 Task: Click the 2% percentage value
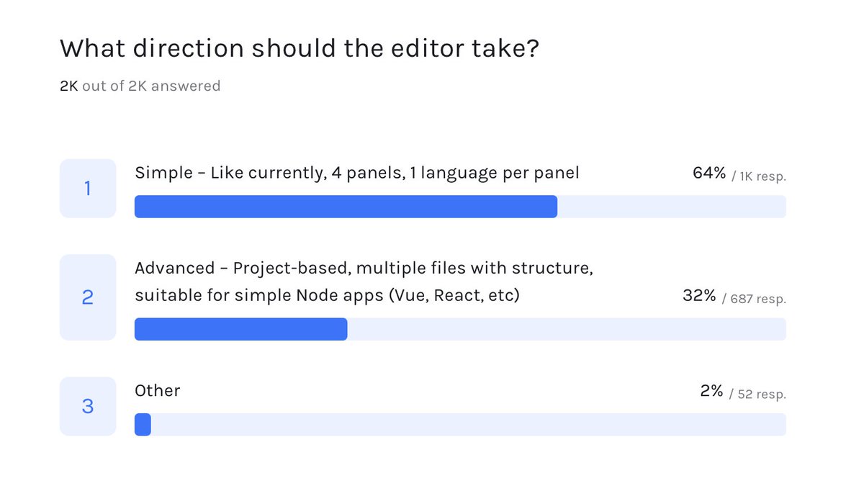coord(711,390)
